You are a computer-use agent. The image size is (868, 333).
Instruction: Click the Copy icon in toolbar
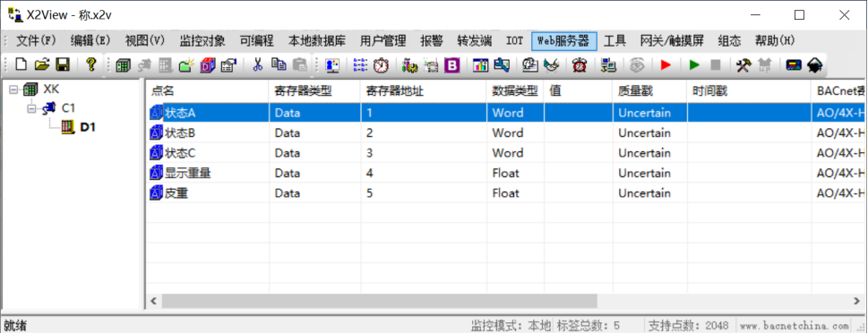point(279,64)
